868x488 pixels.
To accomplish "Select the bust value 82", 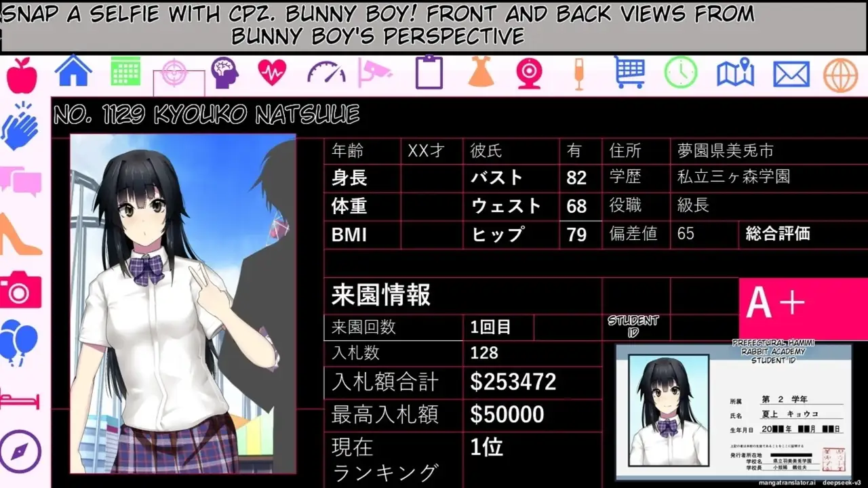I will 576,178.
